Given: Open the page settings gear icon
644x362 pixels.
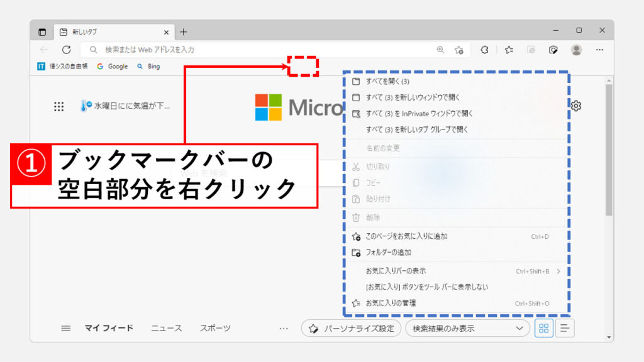Looking at the screenshot, I should point(575,106).
